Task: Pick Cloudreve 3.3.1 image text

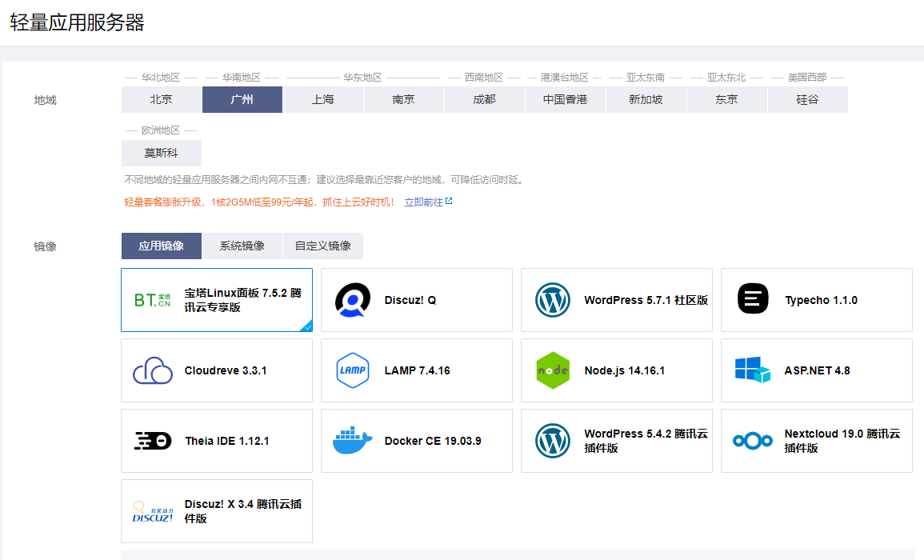Action: 225,370
